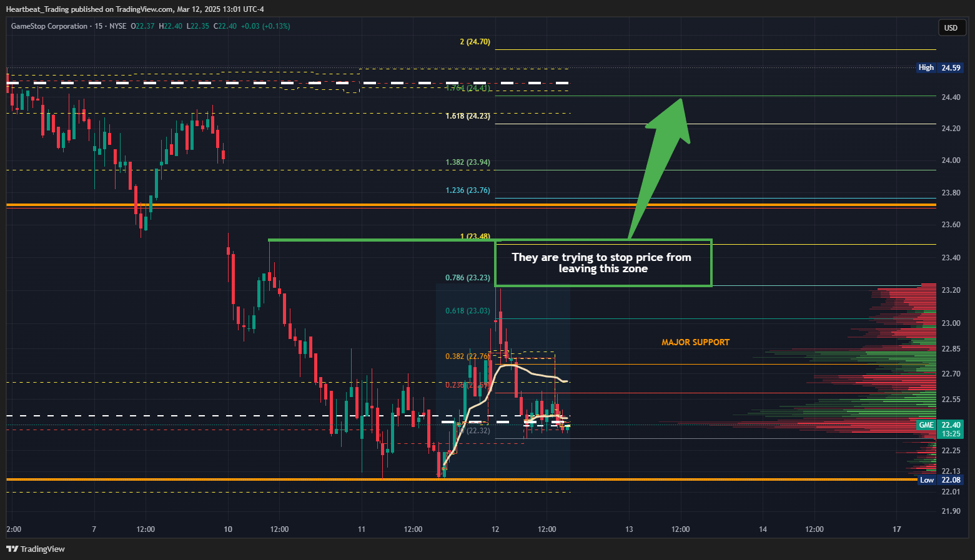Select the Fibonacci 1 (23.48) label

pyautogui.click(x=475, y=237)
